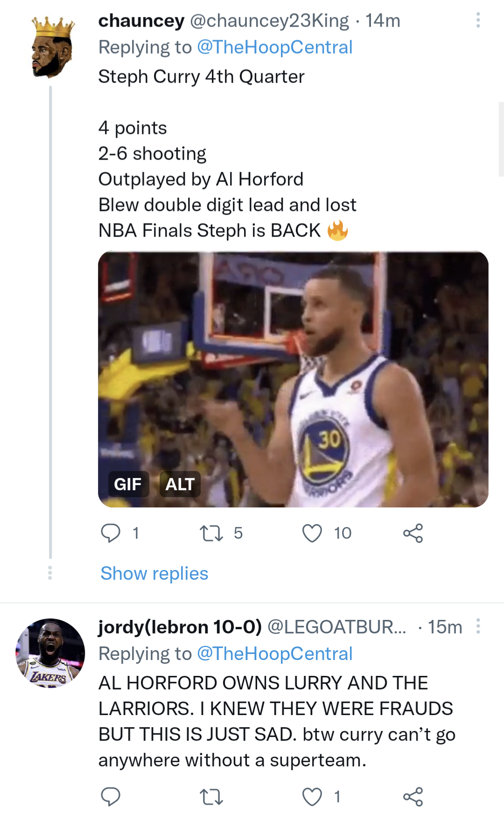Open more options menu on jordy's tweet
The height and width of the screenshot is (822, 504).
pos(478,626)
